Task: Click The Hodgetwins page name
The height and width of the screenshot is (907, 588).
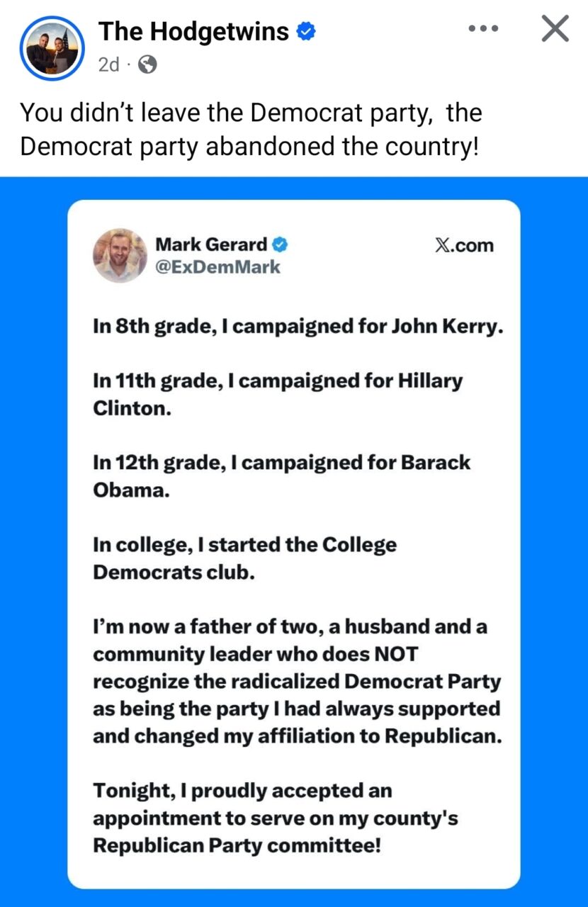Action: point(193,32)
